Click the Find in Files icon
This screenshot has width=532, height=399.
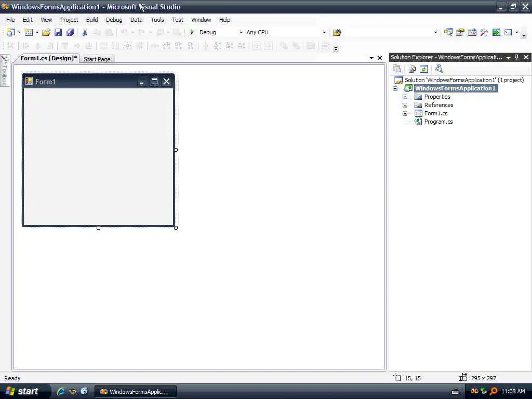click(x=337, y=32)
